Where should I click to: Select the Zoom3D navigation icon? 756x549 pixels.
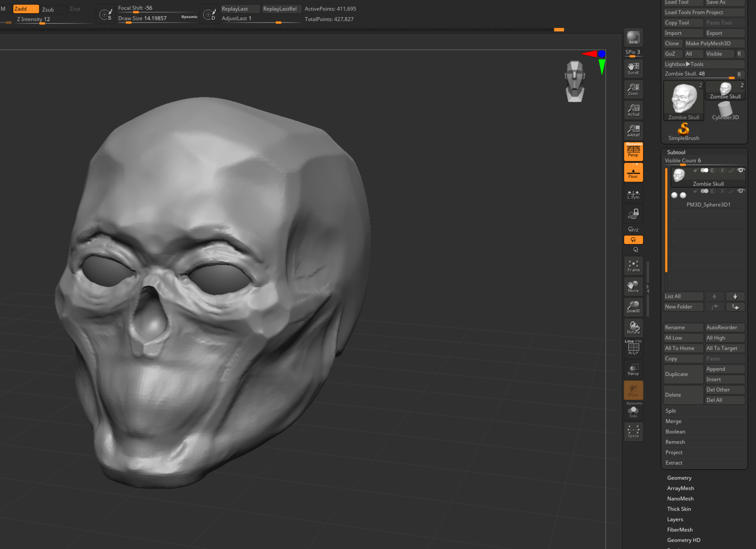(x=633, y=307)
